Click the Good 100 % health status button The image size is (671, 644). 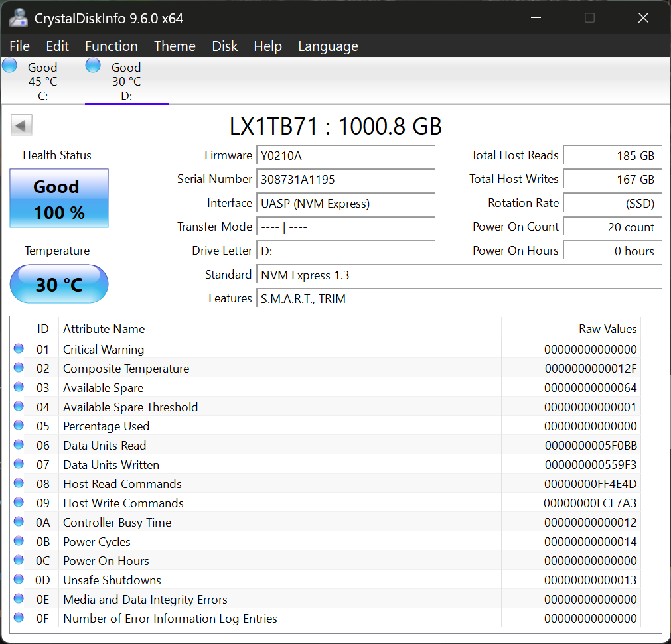(59, 199)
